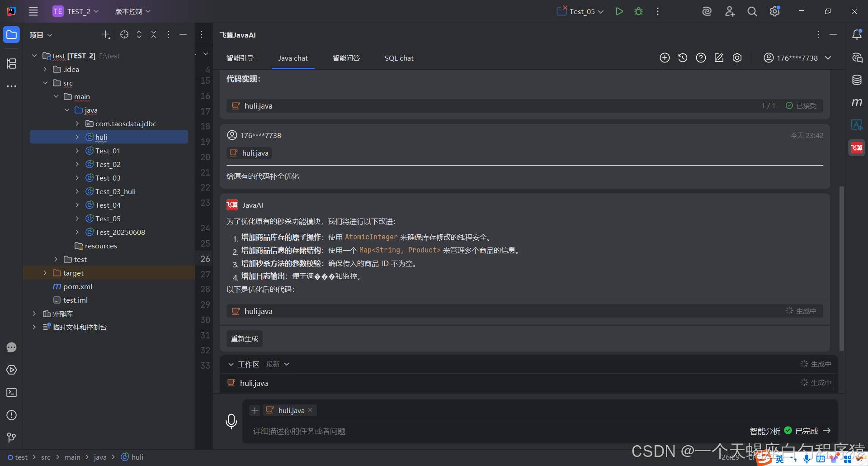Open Git version control tool window
This screenshot has height=466, width=868.
(x=11, y=437)
